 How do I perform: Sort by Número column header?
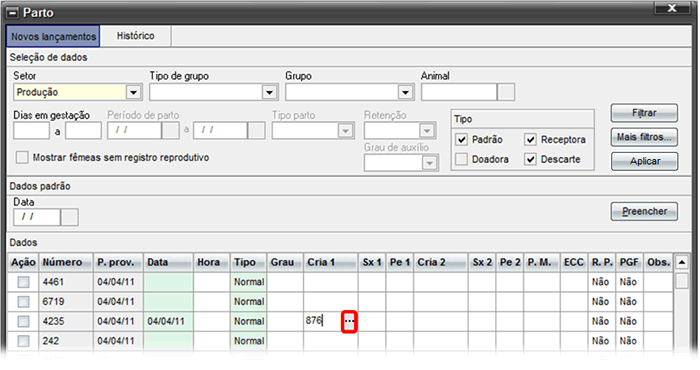point(66,262)
